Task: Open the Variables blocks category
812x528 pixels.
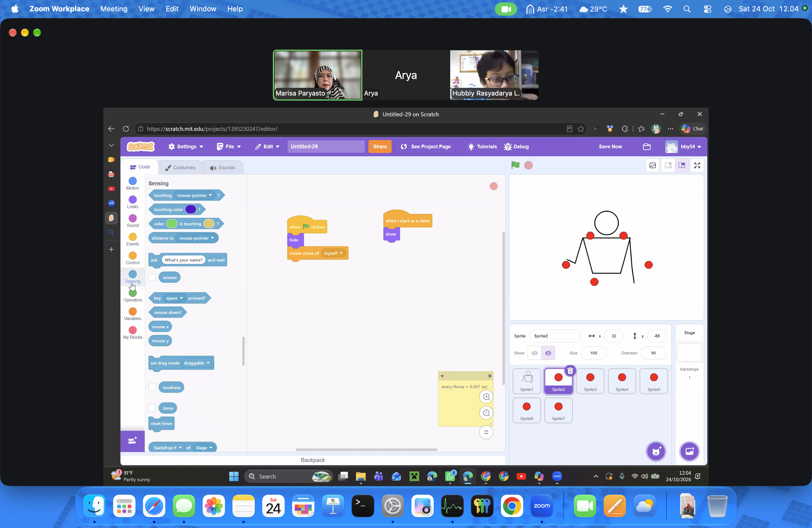Action: tap(133, 314)
